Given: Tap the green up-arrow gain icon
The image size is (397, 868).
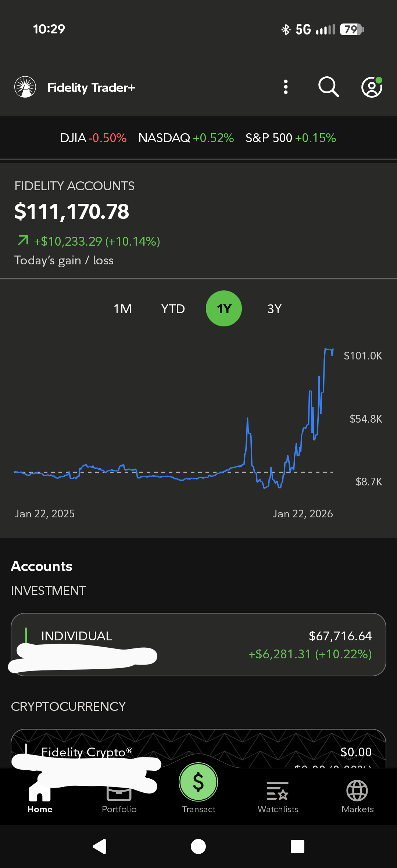Looking at the screenshot, I should [x=23, y=240].
